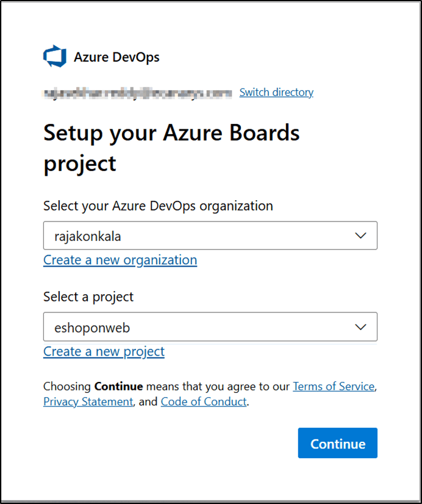Click the Switch directory link
The height and width of the screenshot is (504, 422).
(276, 92)
